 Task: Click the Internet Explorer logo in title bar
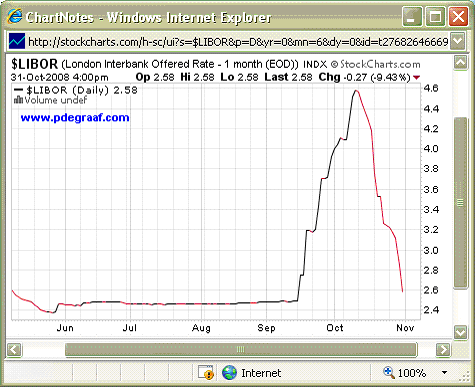click(x=15, y=17)
